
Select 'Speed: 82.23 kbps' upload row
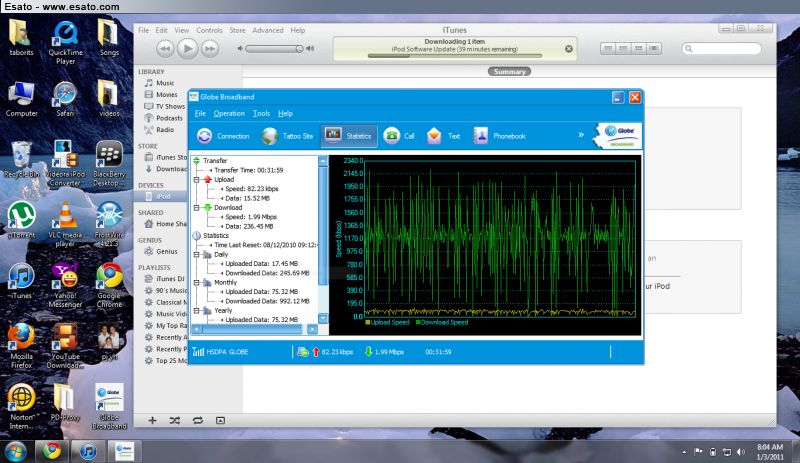coord(252,188)
